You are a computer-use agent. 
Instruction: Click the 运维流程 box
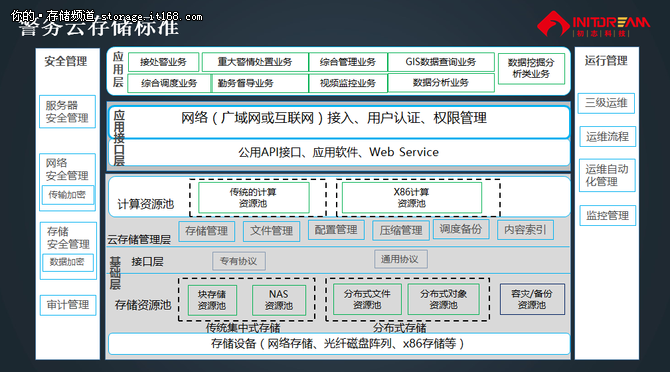[607, 137]
